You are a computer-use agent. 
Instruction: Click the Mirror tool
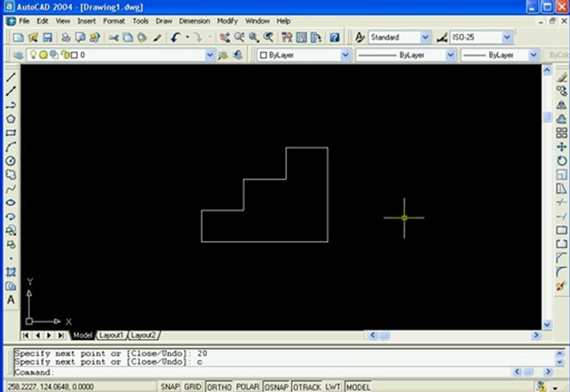coord(562,105)
